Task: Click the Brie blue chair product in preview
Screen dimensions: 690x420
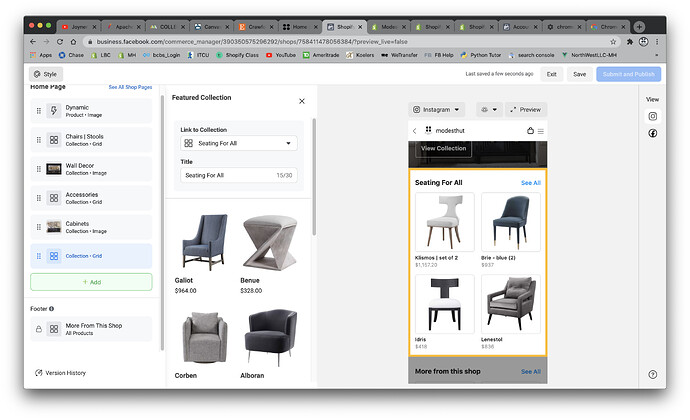Action: (510, 222)
